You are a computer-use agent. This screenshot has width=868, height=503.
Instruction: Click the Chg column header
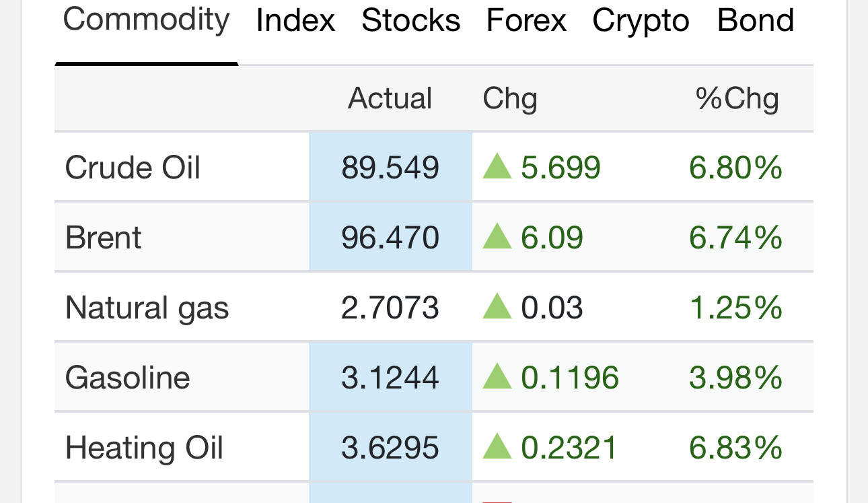click(x=509, y=99)
